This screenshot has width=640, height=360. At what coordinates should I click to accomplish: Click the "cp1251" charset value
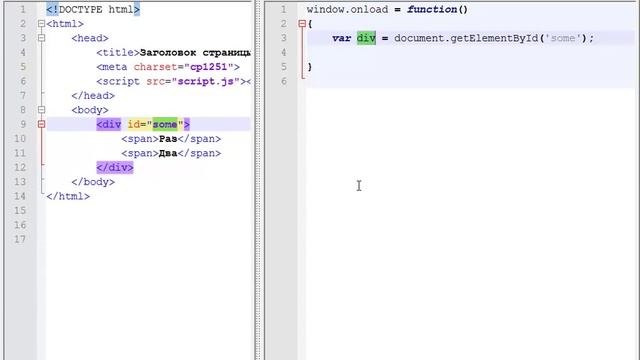point(209,67)
